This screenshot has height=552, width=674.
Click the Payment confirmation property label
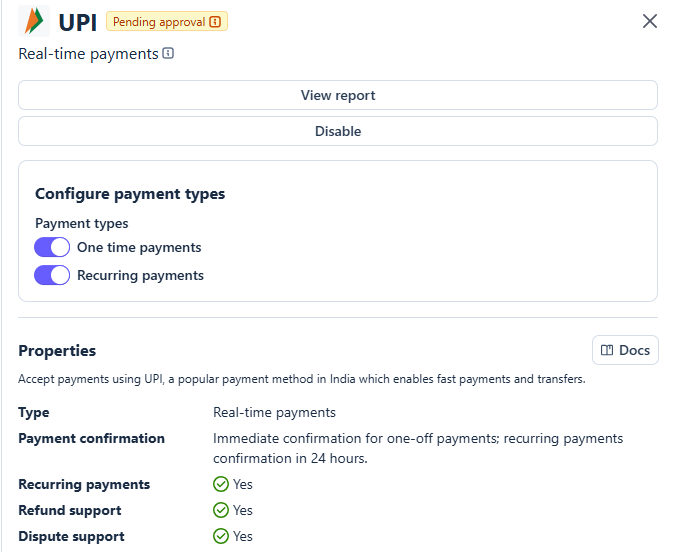pyautogui.click(x=92, y=439)
